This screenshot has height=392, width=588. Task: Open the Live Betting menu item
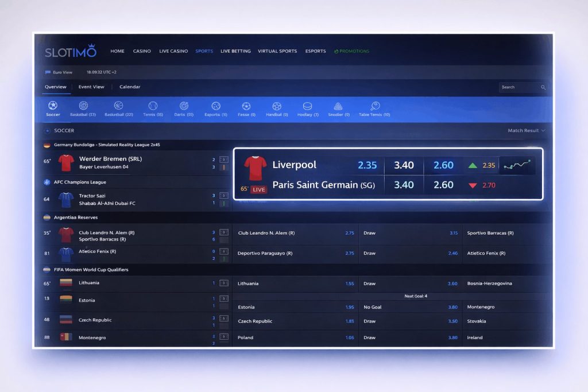pos(235,51)
